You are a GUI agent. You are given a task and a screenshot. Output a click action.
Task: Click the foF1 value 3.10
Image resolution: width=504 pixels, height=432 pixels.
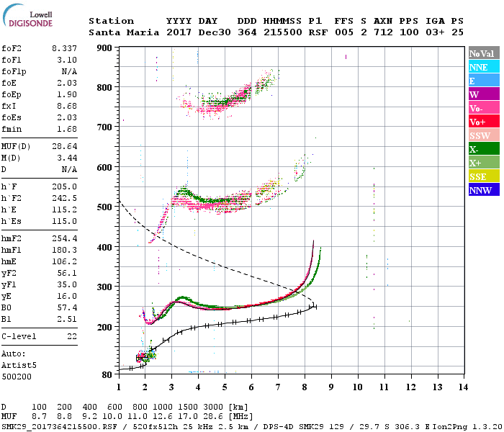click(67, 60)
